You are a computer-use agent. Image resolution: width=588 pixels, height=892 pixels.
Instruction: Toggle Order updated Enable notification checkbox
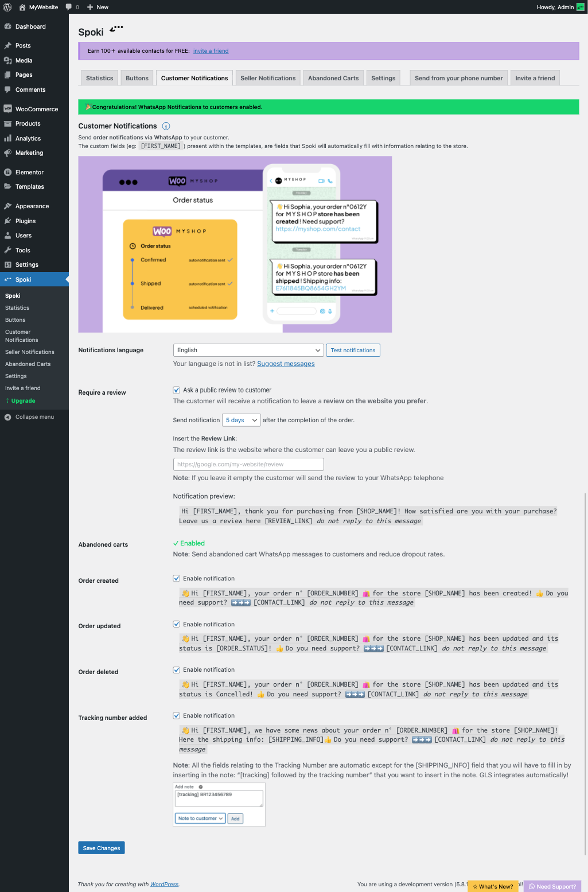click(177, 624)
